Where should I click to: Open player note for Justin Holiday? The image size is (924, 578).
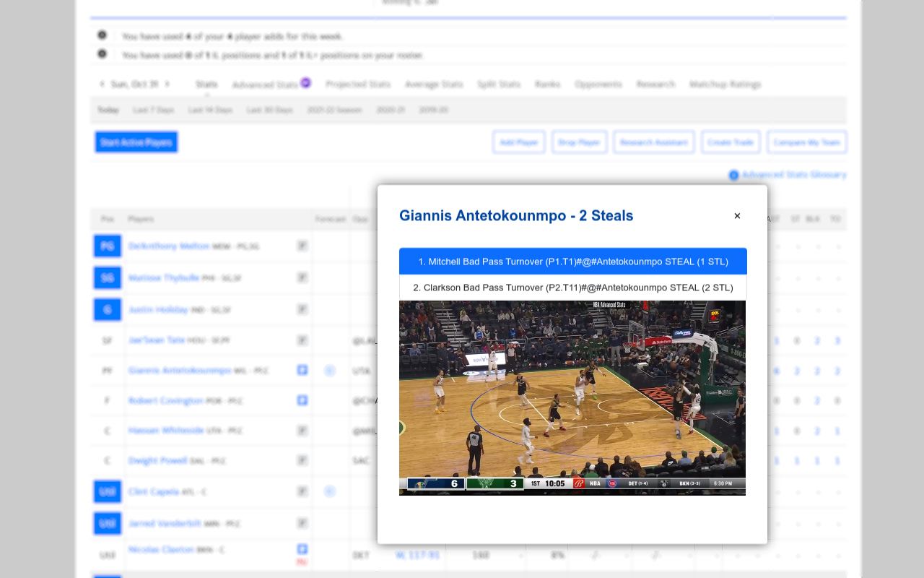point(302,309)
